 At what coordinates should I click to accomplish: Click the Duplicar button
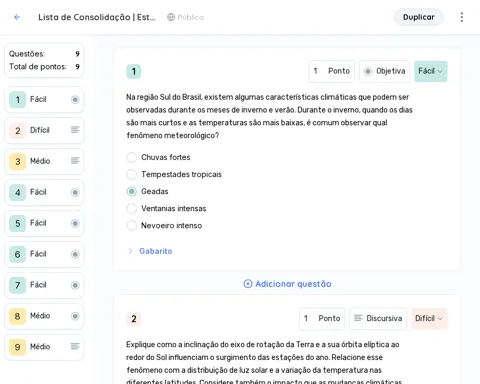(419, 17)
